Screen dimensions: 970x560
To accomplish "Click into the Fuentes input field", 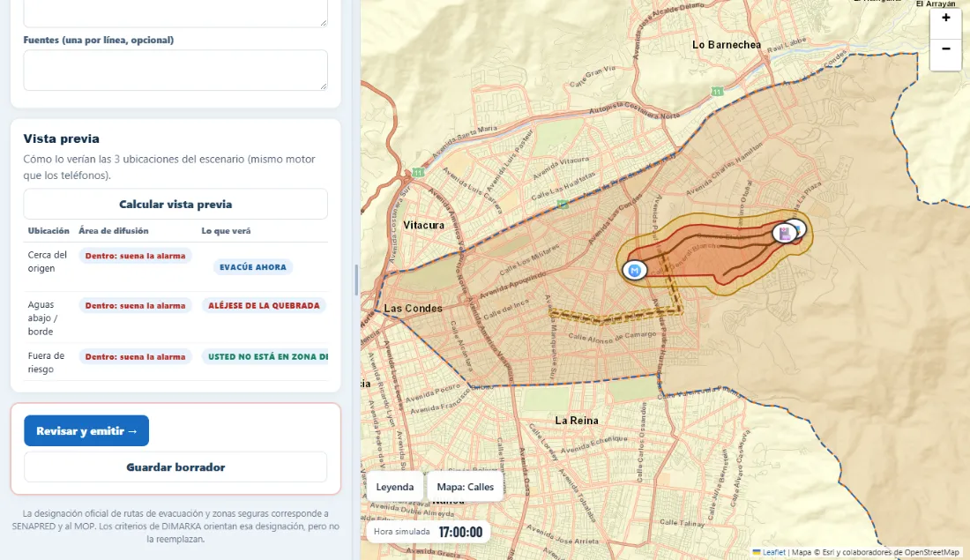I will click(x=175, y=70).
